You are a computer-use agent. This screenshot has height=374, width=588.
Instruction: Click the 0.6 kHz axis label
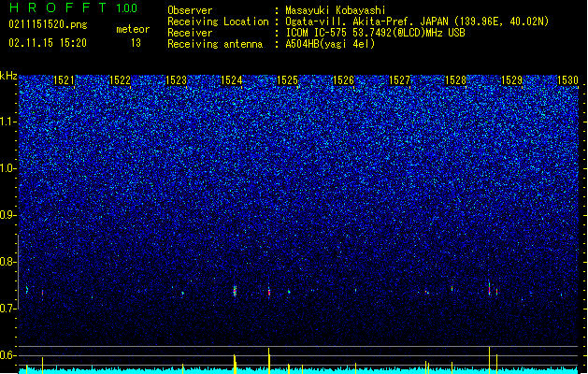coord(7,355)
